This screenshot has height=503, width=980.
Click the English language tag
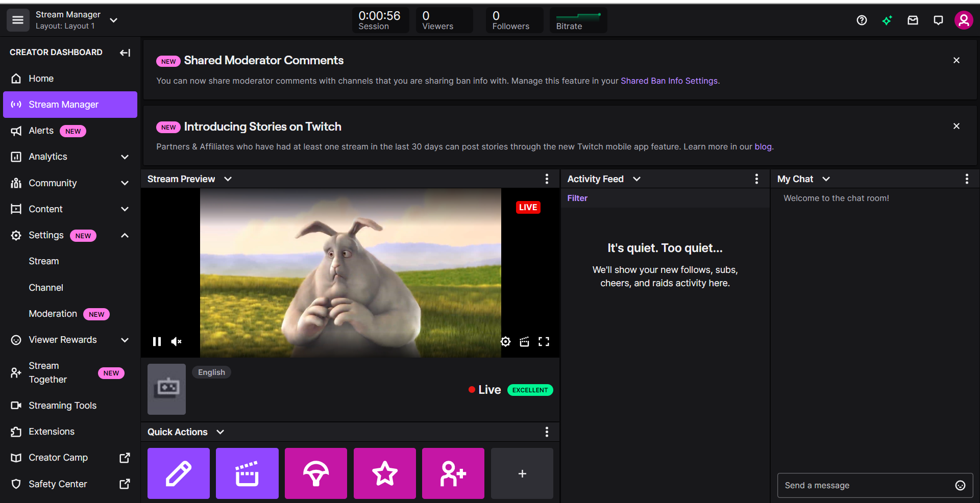211,372
